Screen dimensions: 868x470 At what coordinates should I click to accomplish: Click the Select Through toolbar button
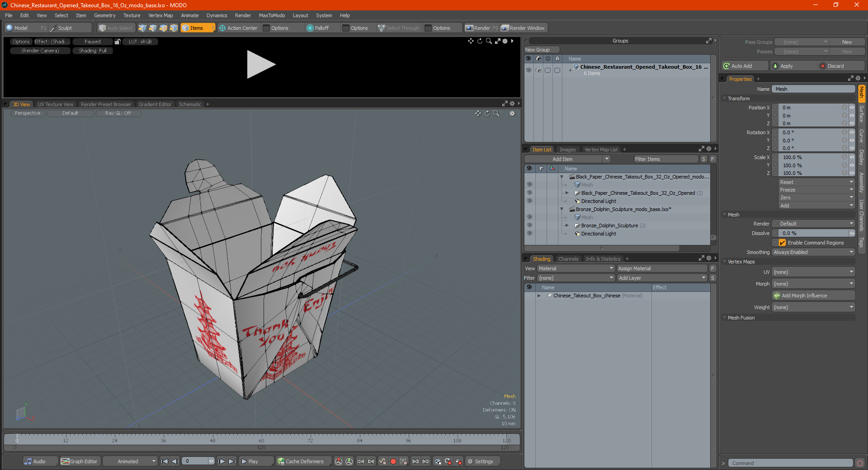[399, 28]
